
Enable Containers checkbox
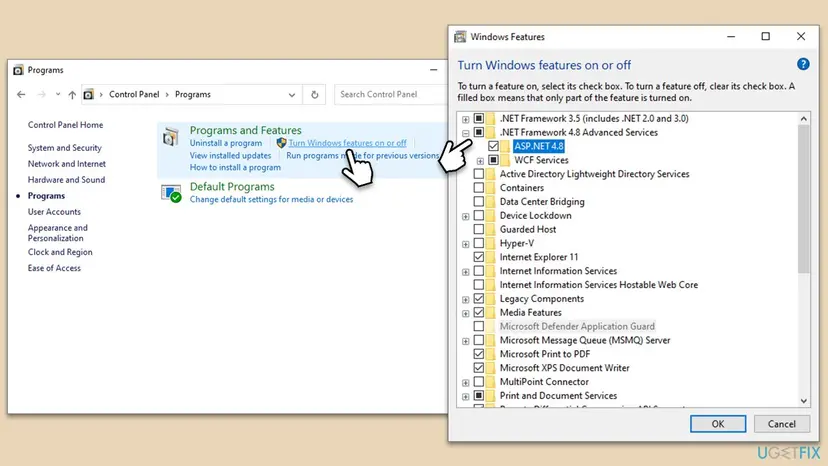[x=478, y=188]
